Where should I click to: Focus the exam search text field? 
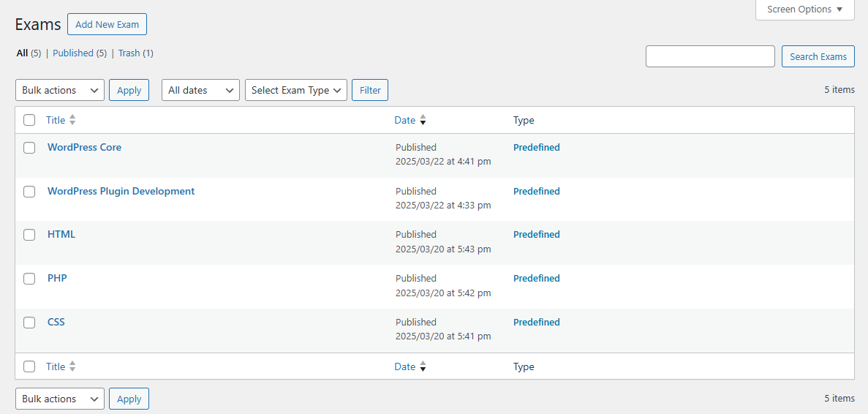point(709,56)
